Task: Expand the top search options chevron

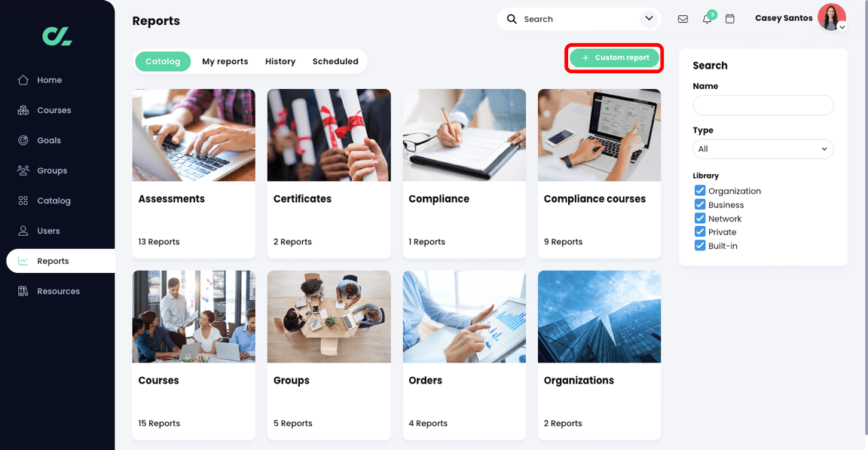Action: click(649, 19)
